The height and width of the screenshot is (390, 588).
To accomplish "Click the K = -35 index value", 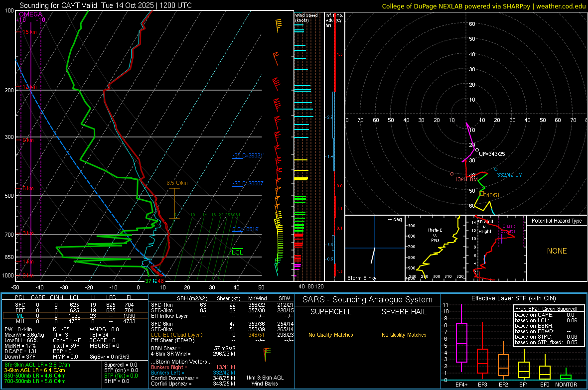I will click(62, 329).
